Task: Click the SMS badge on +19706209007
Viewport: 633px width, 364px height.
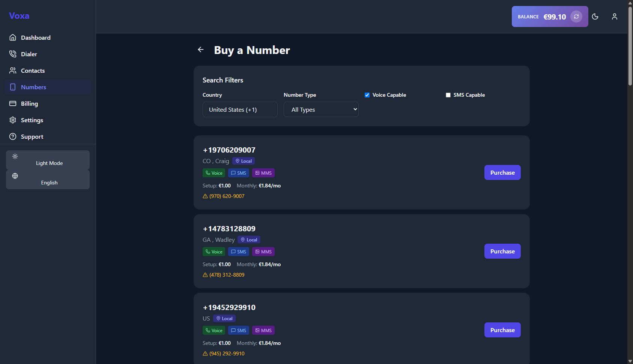Action: point(239,173)
